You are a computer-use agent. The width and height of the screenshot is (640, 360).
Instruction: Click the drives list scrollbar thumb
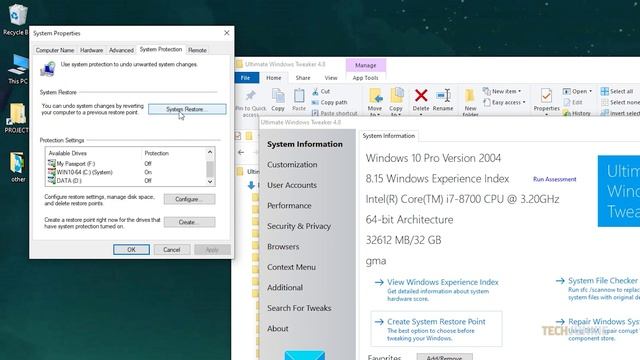(x=210, y=168)
